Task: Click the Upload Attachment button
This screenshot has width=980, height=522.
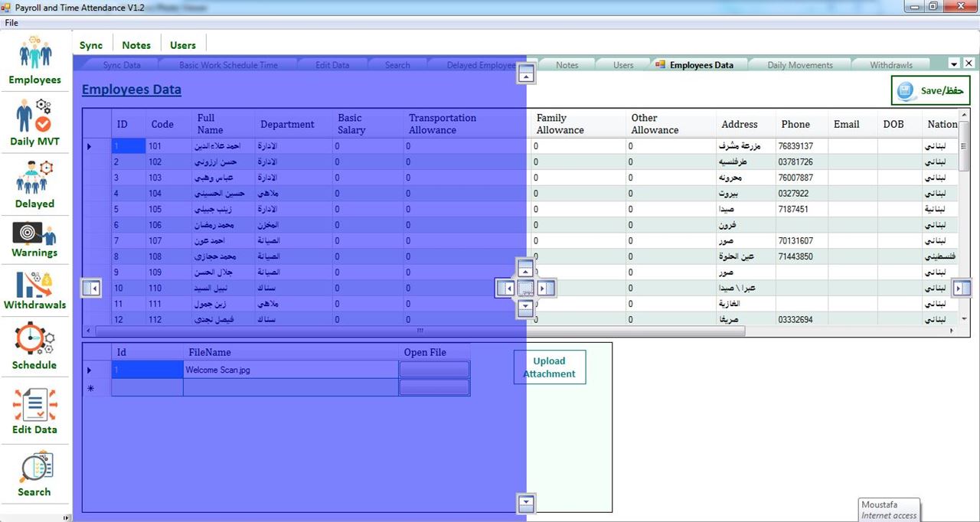Action: coord(550,367)
